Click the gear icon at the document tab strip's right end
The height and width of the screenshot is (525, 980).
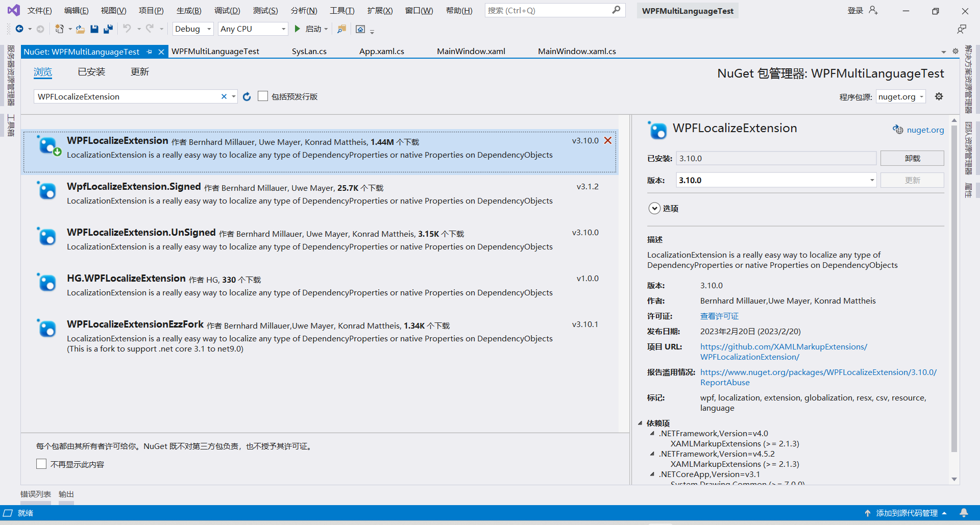coord(955,51)
